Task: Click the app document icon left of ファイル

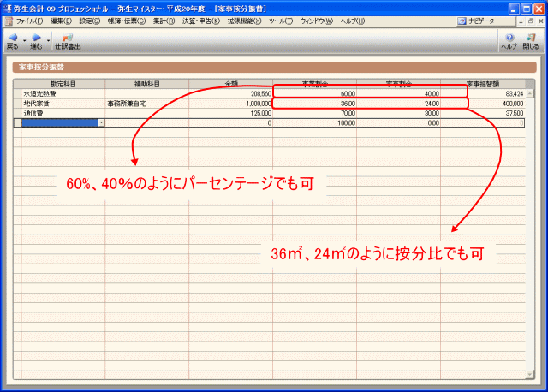Action: coord(8,20)
